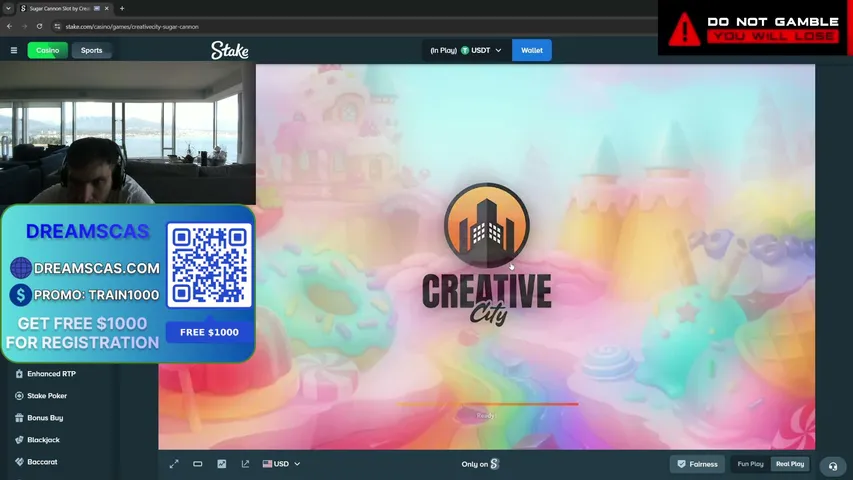Open the Wallet
Screen dimensions: 853x480
[531, 50]
